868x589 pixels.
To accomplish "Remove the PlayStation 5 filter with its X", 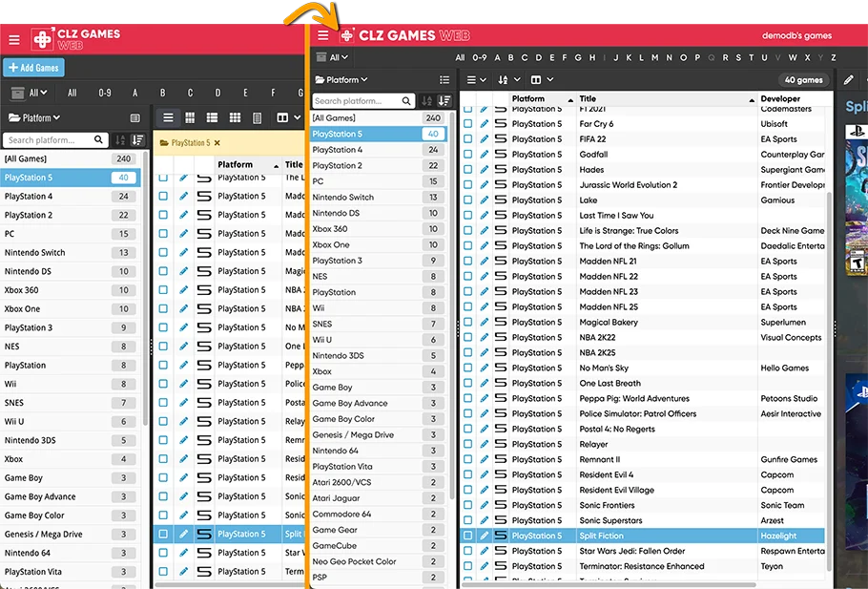I will point(217,143).
